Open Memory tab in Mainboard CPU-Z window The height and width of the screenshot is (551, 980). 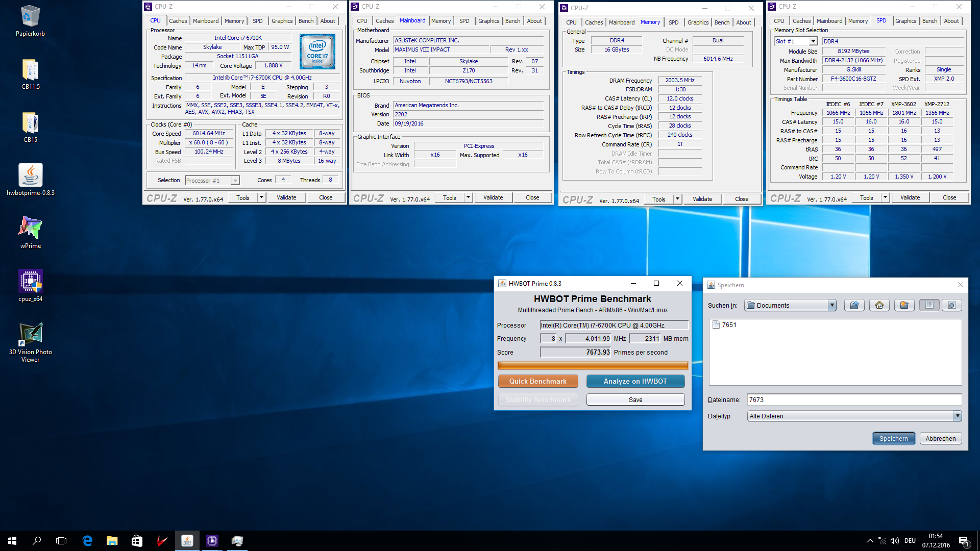pos(440,21)
